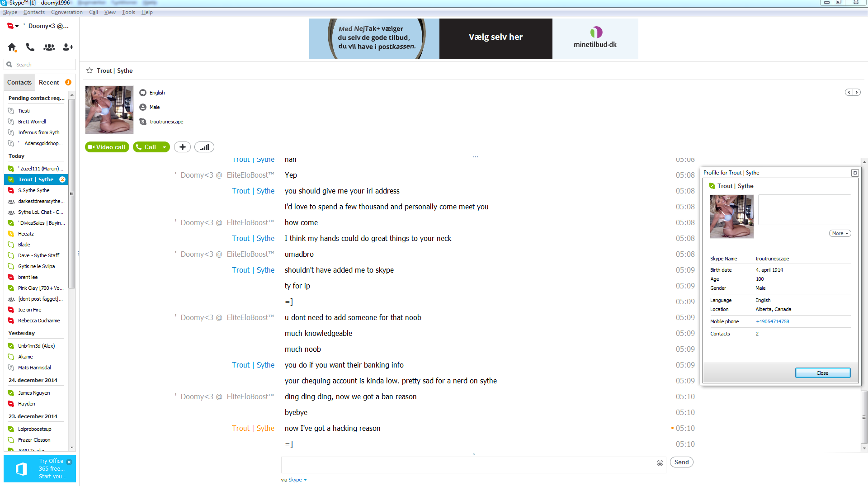Open the Skype menu
868x486 pixels.
point(10,12)
